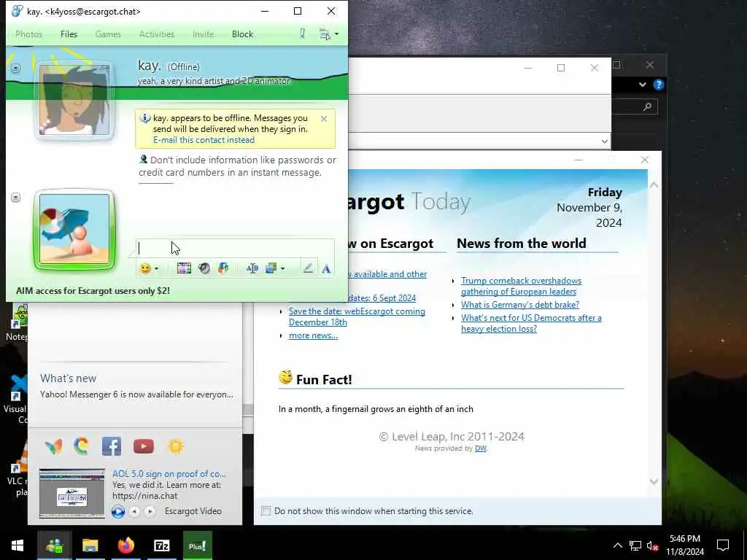Image resolution: width=747 pixels, height=560 pixels.
Task: Open 'Trump comeback overshadows' news link
Action: (521, 286)
